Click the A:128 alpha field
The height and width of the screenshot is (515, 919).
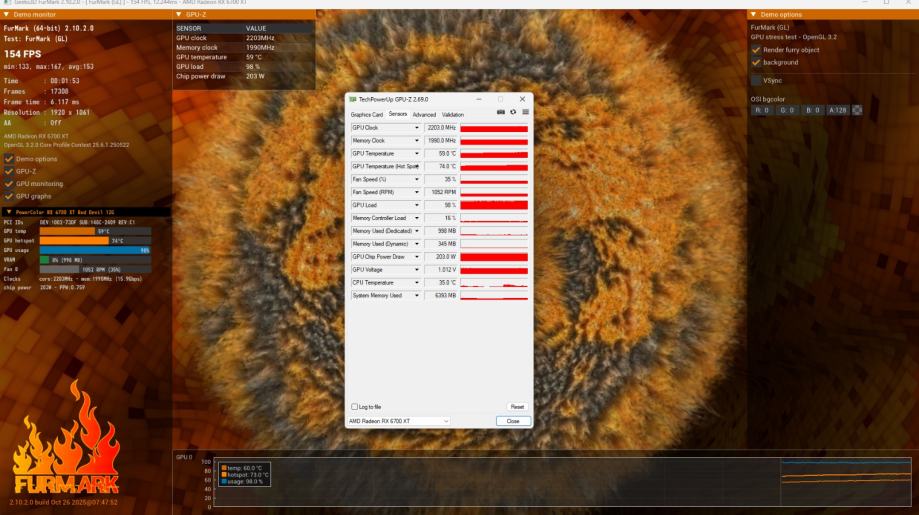click(838, 110)
